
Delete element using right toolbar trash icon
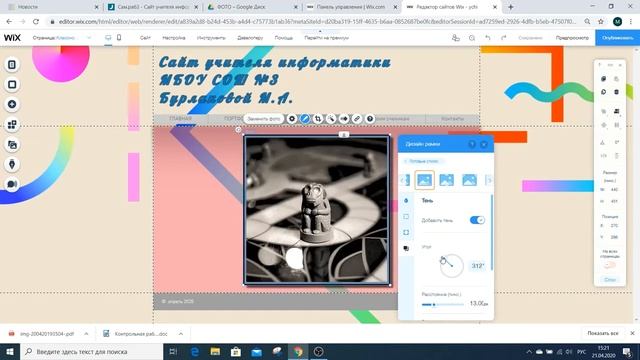click(617, 92)
